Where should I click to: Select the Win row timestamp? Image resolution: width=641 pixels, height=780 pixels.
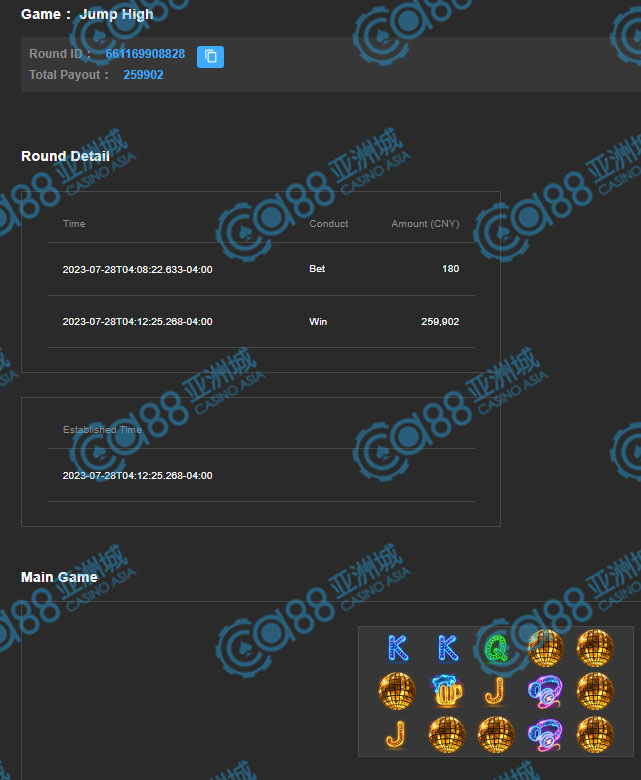coord(137,322)
